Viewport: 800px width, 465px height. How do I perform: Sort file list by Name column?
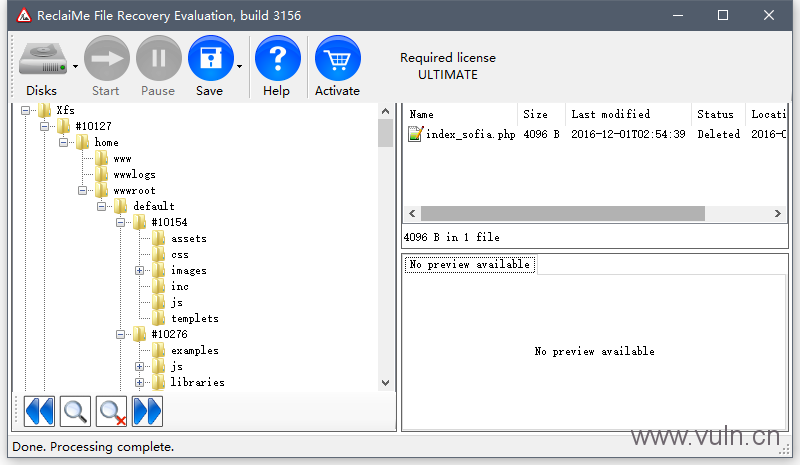(x=461, y=114)
